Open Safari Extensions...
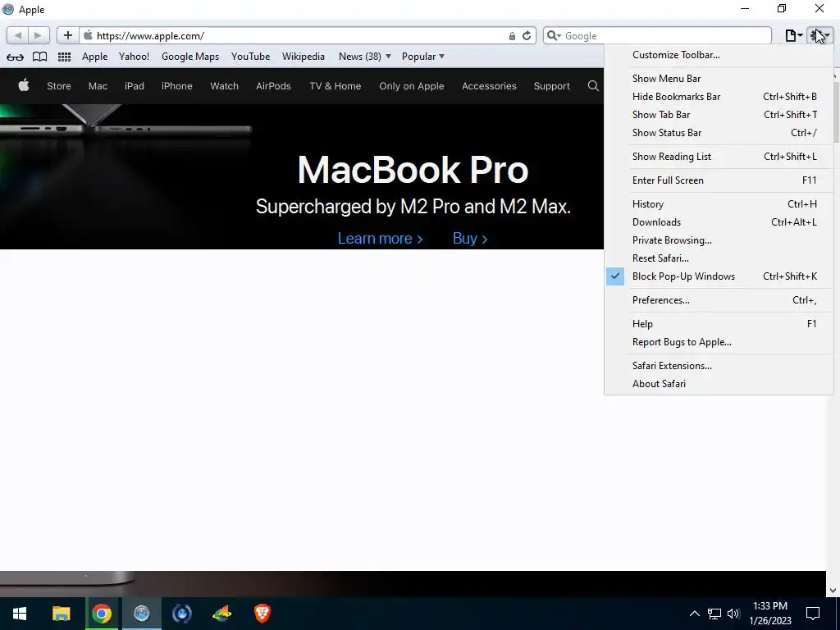Viewport: 840px width, 630px height. (719, 365)
